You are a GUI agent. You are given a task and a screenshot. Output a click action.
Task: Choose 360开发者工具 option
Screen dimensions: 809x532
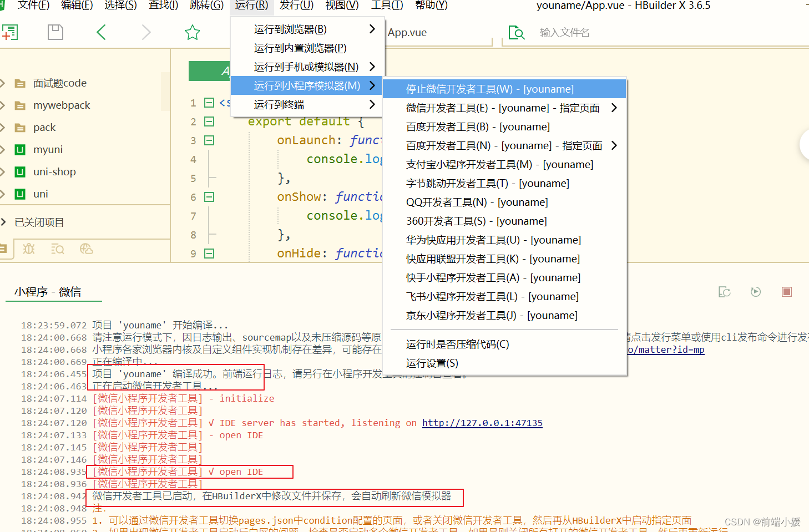click(x=504, y=221)
